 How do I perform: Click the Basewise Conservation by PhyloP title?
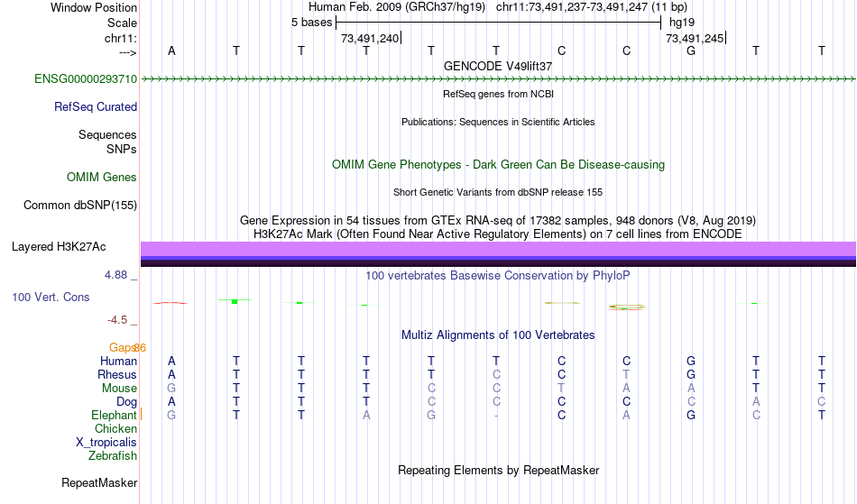click(x=498, y=276)
